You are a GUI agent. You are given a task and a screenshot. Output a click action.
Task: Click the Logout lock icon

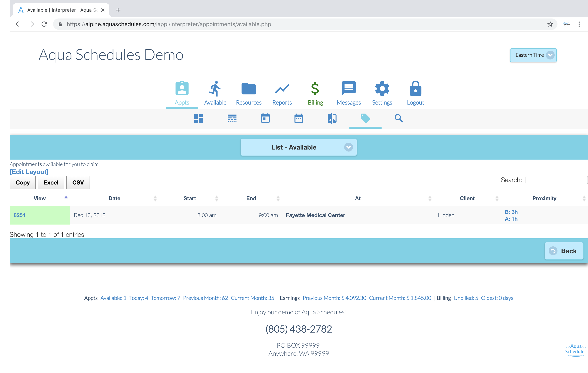click(x=415, y=88)
